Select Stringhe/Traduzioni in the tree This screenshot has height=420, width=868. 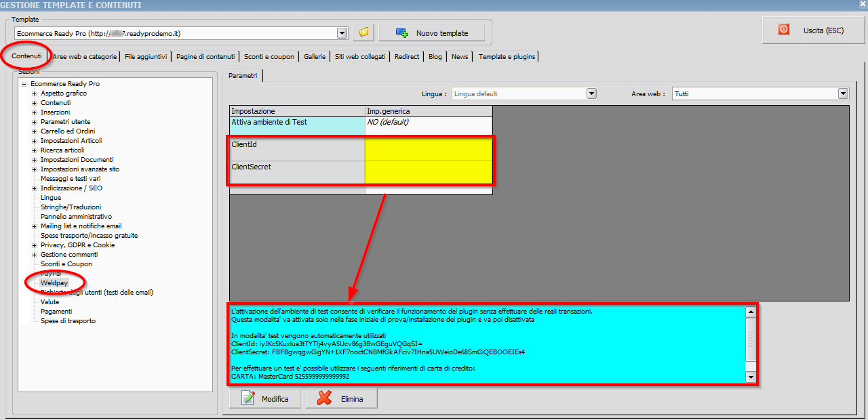point(71,207)
